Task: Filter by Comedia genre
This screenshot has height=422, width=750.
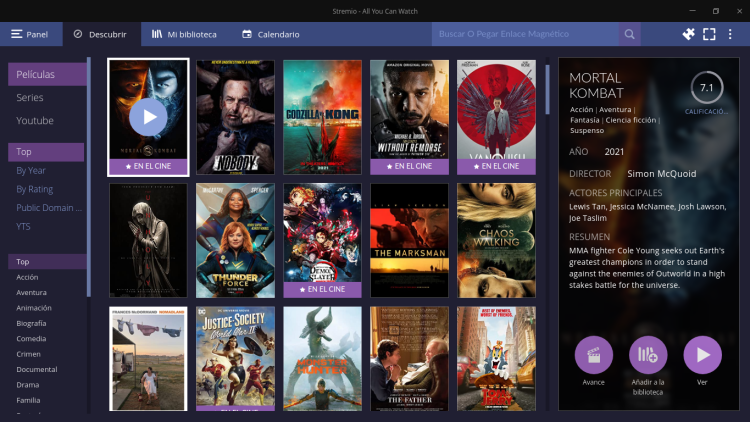Action: [31, 339]
